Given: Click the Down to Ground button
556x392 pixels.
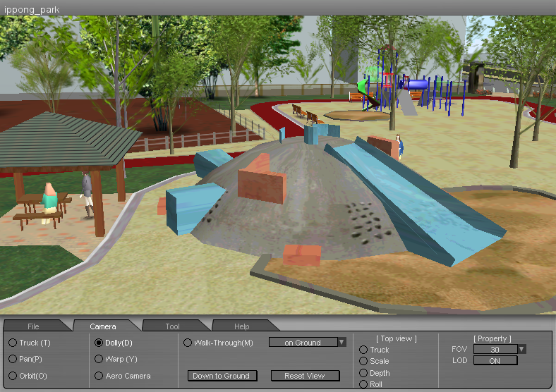Looking at the screenshot, I should [x=222, y=376].
